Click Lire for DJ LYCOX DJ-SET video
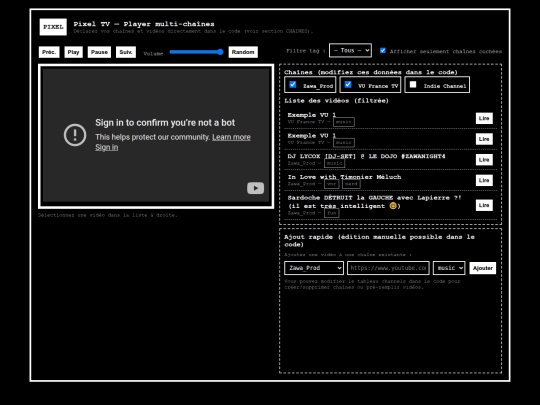This screenshot has width=540, height=405. [x=484, y=159]
